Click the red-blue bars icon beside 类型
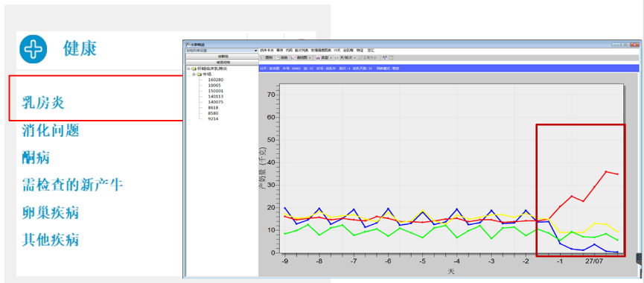Viewport: 644px width, 283px height. coord(317,58)
